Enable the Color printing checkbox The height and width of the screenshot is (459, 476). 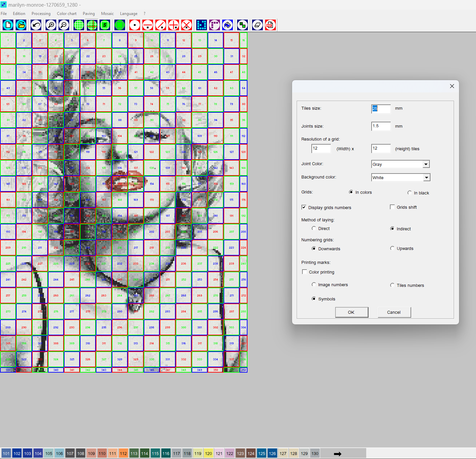coord(304,272)
